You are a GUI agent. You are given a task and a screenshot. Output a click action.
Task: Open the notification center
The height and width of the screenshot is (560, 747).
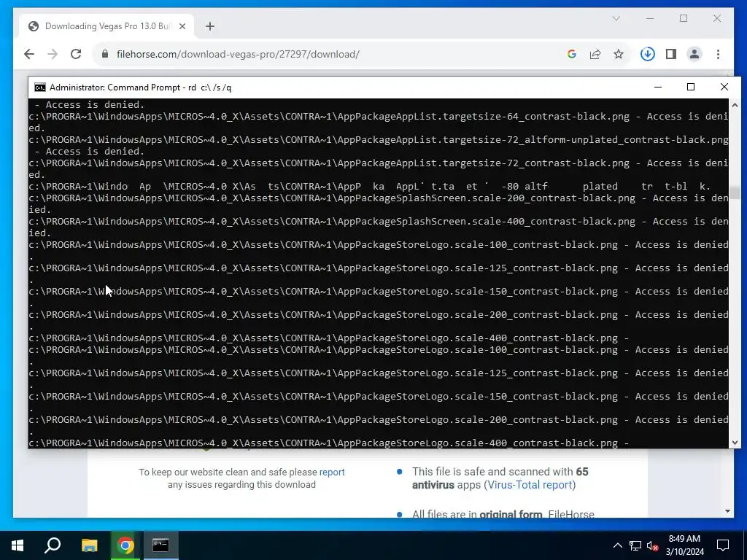pos(723,545)
